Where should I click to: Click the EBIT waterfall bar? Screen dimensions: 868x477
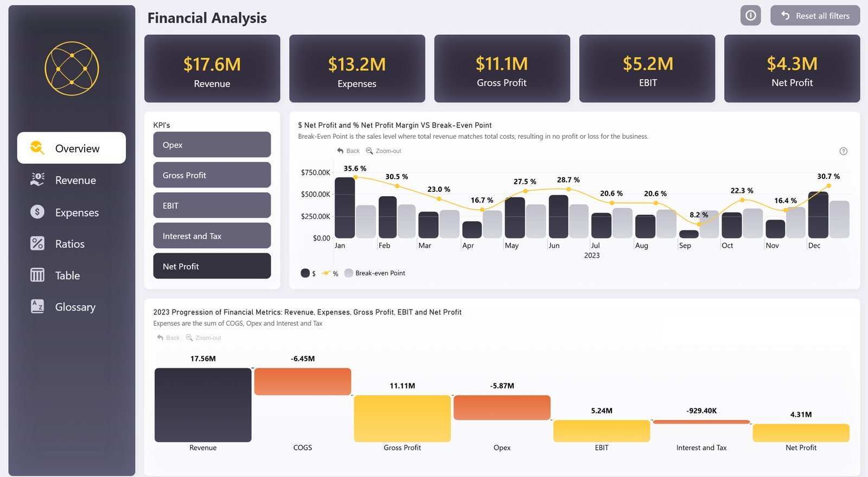coord(602,431)
